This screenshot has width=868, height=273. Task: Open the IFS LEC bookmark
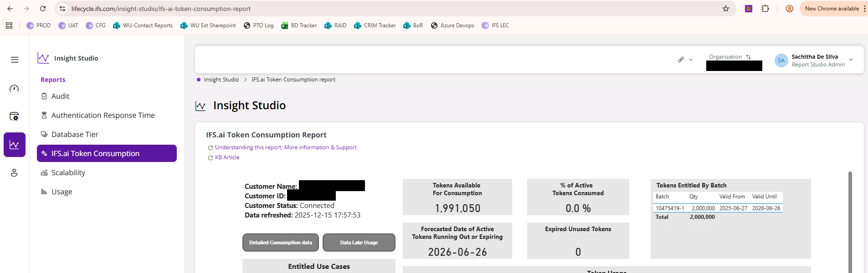point(495,25)
